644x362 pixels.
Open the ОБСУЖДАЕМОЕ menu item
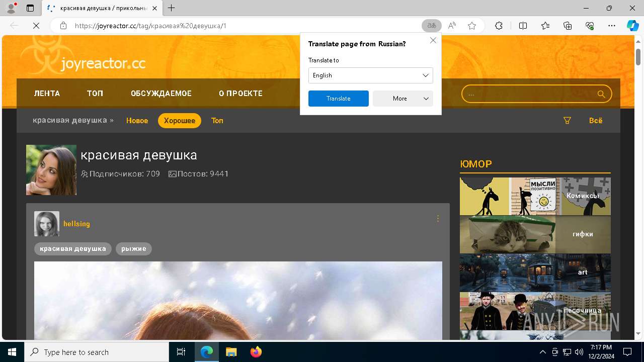[161, 94]
